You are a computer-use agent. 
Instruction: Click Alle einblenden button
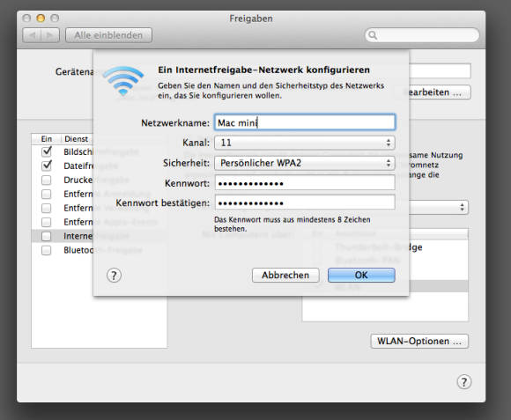[108, 35]
